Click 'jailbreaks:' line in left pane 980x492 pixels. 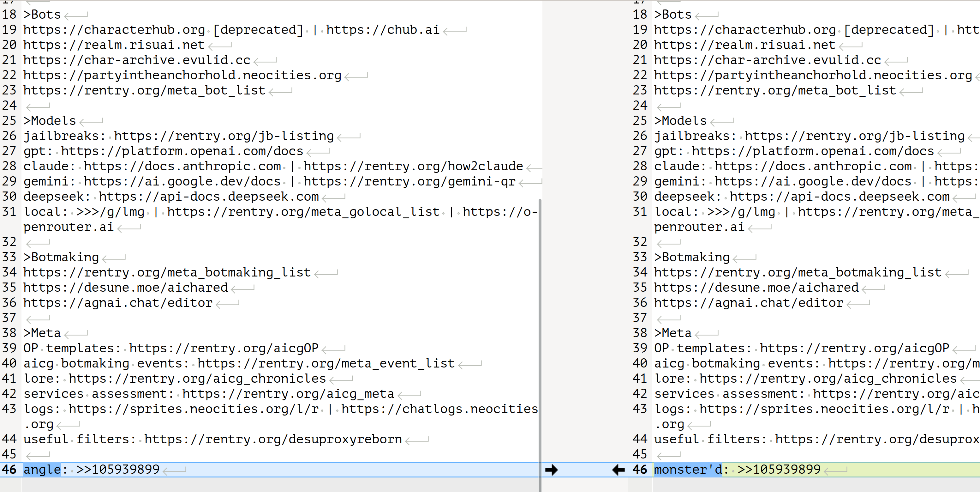coord(178,136)
